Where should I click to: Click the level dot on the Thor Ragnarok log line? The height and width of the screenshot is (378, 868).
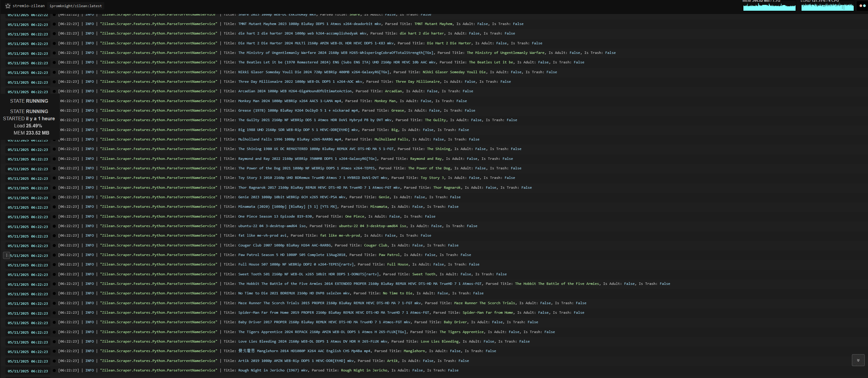(x=54, y=188)
